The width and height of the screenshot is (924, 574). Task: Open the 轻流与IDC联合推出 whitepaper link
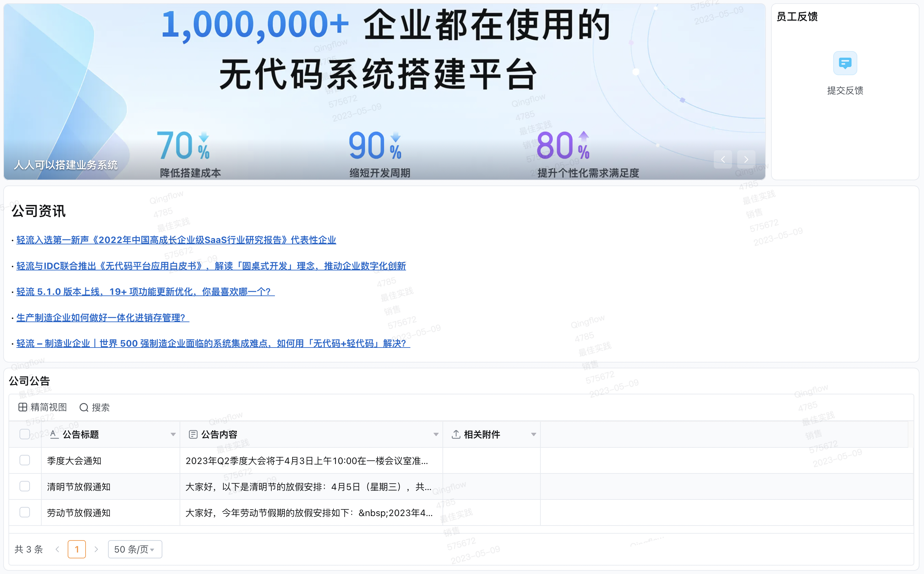pos(211,266)
